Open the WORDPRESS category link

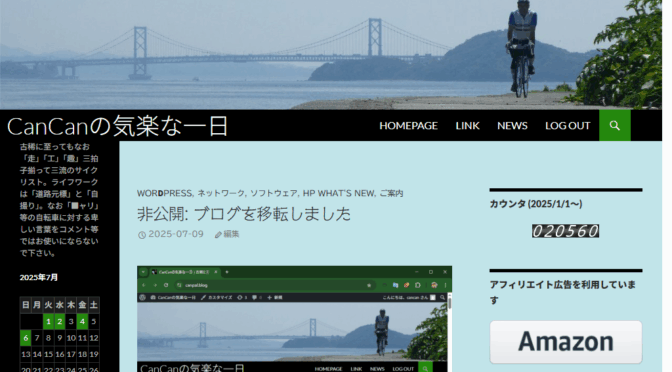click(x=165, y=193)
